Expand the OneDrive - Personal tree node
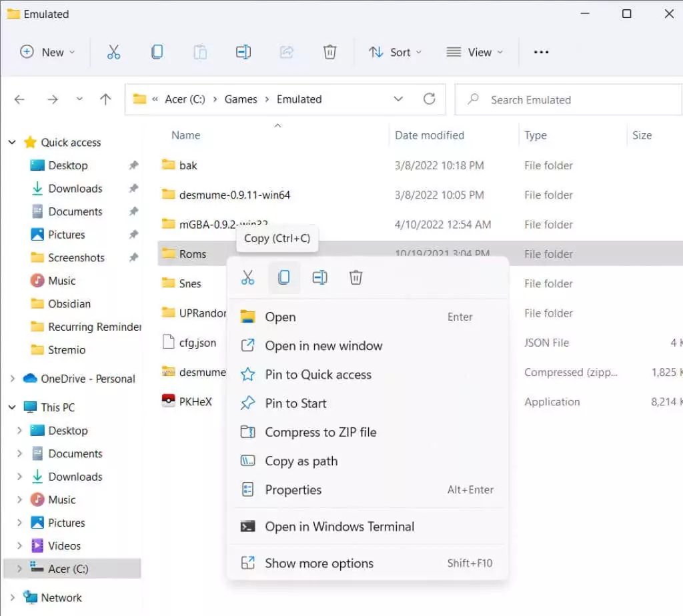 [x=12, y=379]
